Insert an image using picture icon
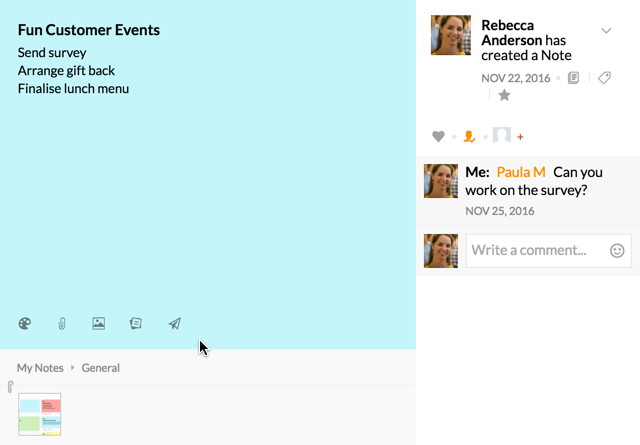The image size is (640, 445). click(x=98, y=323)
